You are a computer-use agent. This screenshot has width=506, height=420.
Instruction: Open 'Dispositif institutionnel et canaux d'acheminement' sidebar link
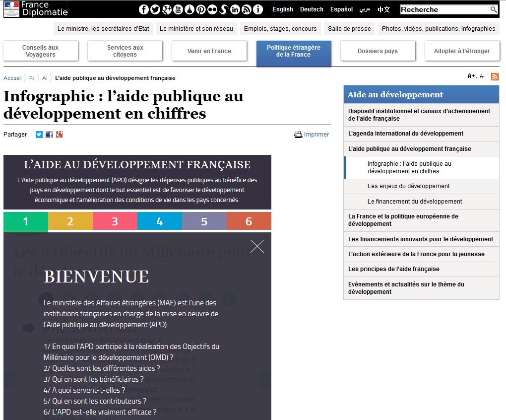[x=422, y=115]
